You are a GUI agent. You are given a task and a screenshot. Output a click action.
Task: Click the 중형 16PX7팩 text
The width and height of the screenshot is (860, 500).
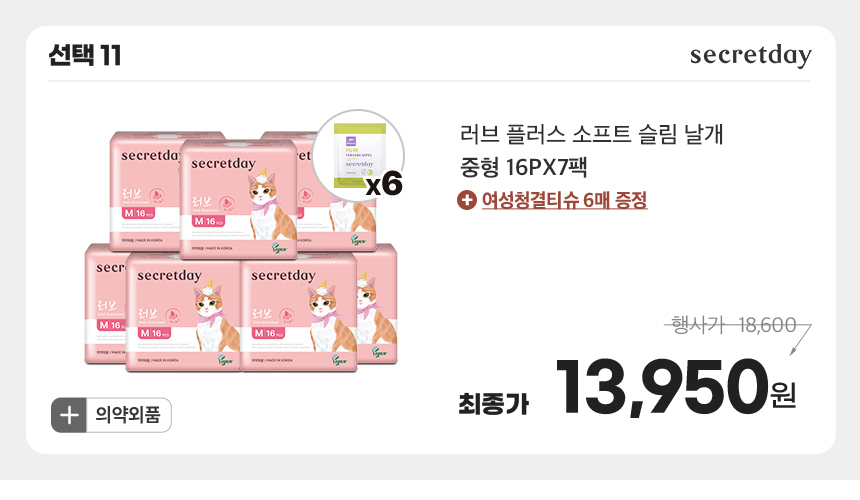click(x=524, y=167)
